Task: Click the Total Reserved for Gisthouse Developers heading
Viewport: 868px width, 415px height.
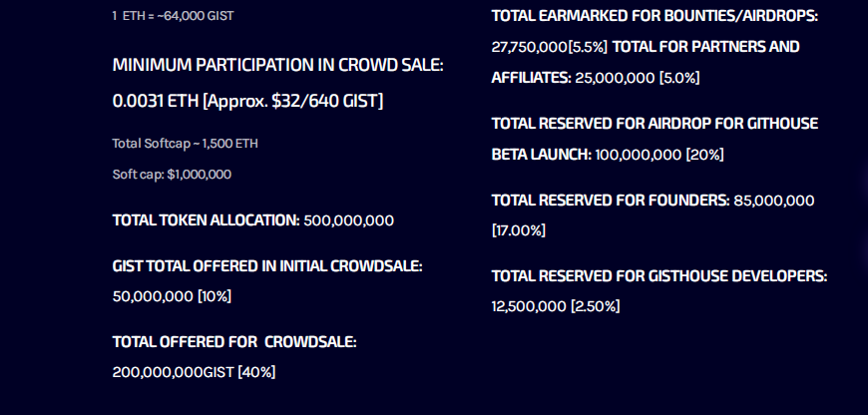Action: point(659,276)
